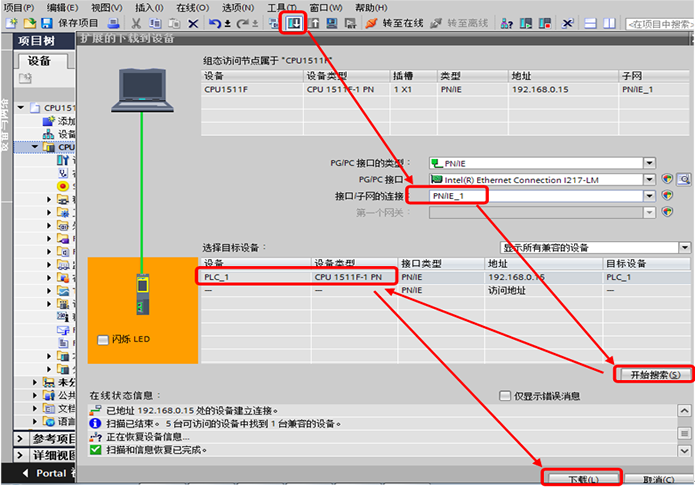The width and height of the screenshot is (695, 488).
Task: Expand the 参考项目 panel
Action: (x=20, y=439)
